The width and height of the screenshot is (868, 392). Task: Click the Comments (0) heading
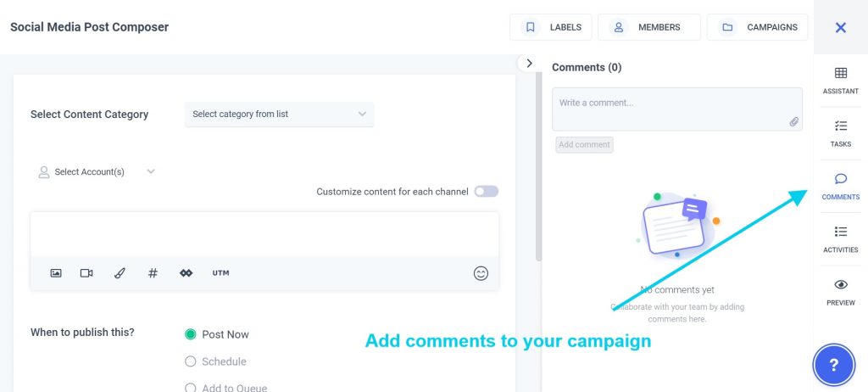pos(587,67)
